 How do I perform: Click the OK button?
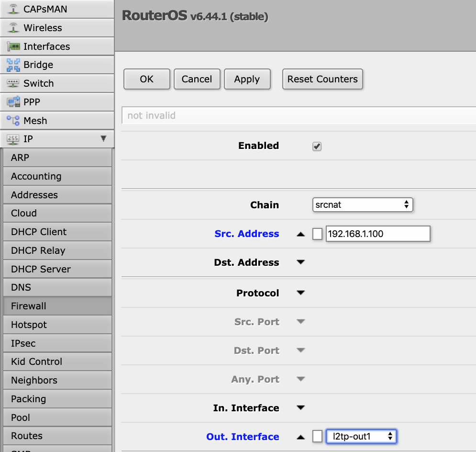tap(146, 79)
